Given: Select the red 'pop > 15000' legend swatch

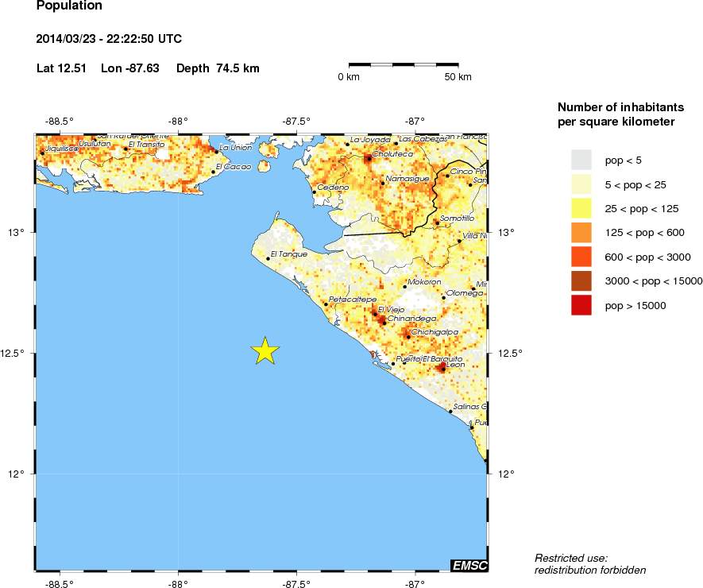Looking at the screenshot, I should 581,305.
